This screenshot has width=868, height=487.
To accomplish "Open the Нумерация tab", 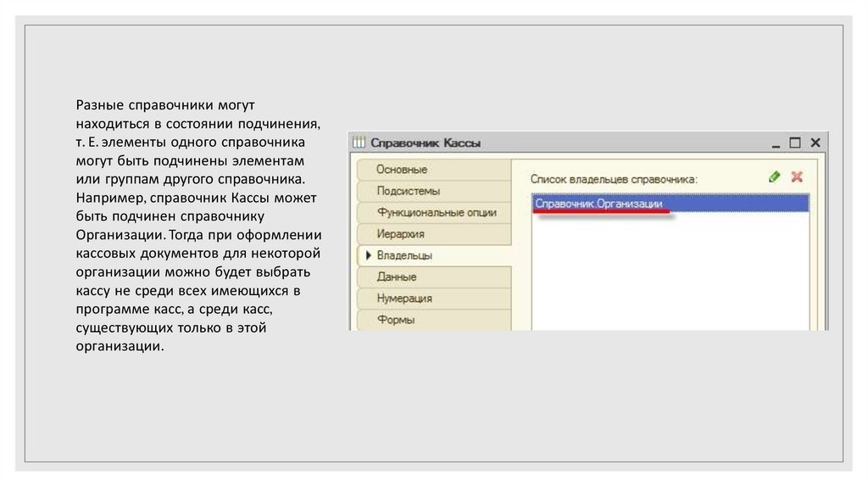I will [404, 298].
